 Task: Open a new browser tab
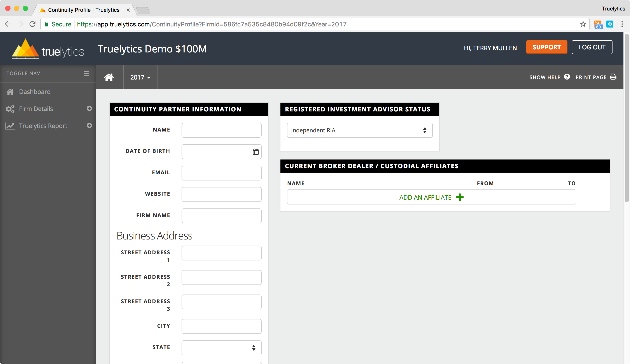coord(143,10)
